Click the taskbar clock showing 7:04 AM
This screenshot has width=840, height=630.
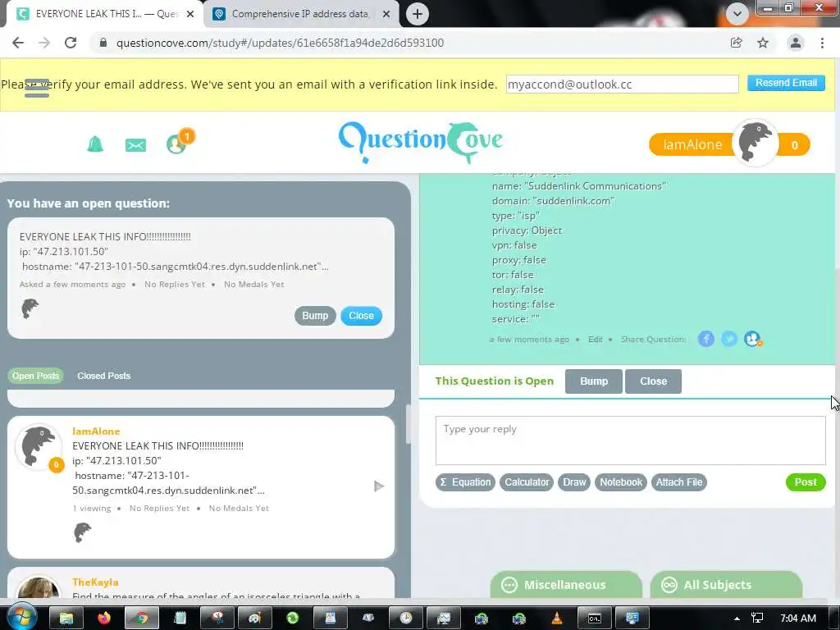point(797,619)
